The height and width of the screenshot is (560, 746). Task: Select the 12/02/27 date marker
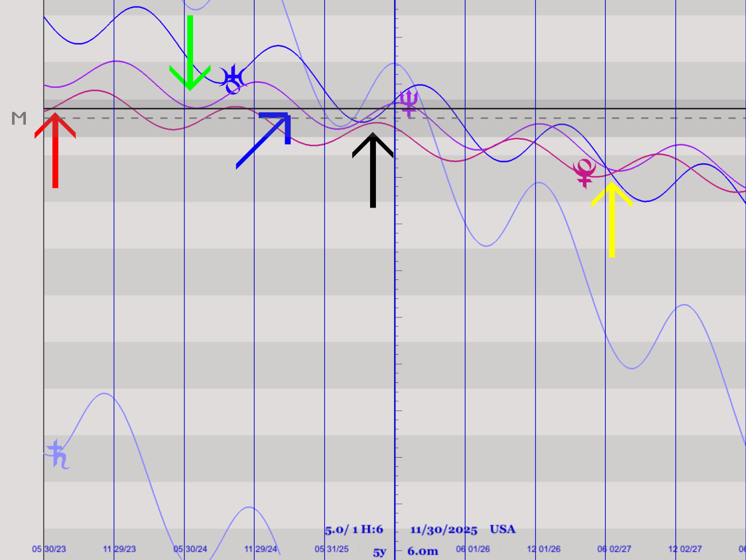[x=685, y=549]
